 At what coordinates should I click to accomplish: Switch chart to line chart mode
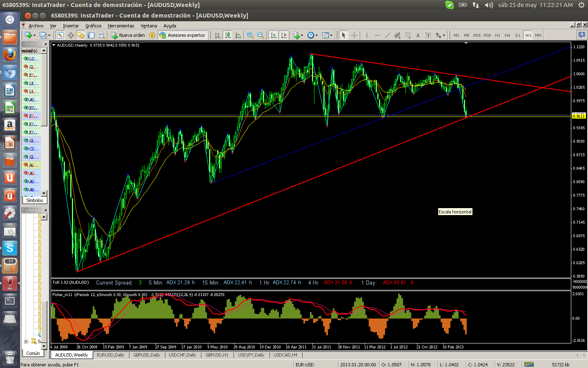click(x=238, y=35)
